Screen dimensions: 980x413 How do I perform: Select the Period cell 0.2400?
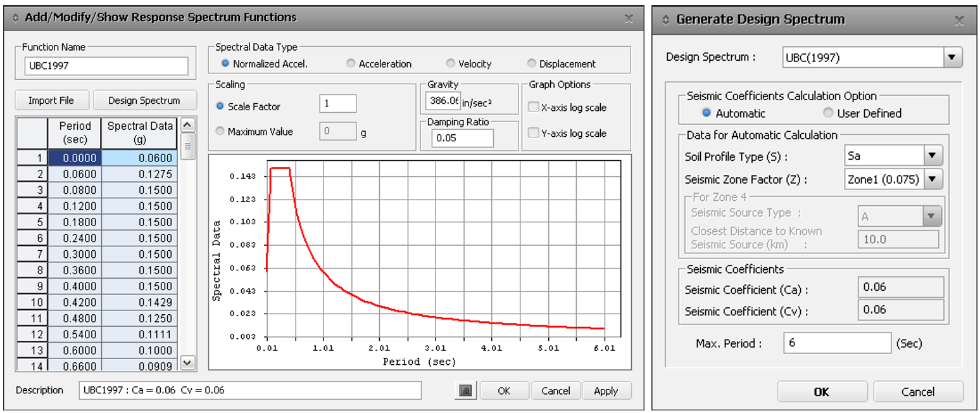[x=75, y=238]
